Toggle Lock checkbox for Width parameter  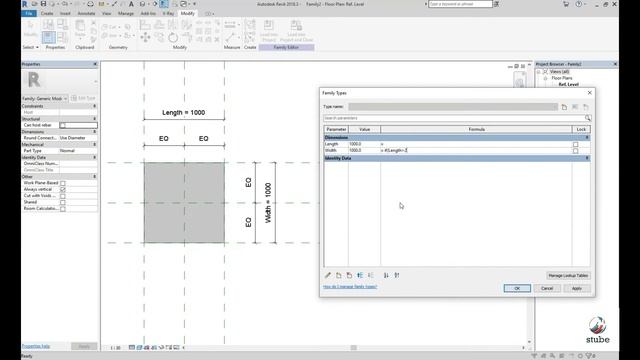click(576, 151)
